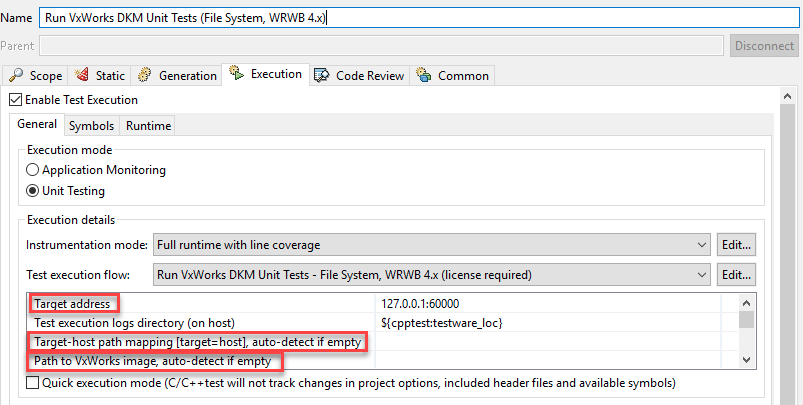The image size is (803, 405).
Task: Switch to the Scope tab
Action: (x=35, y=75)
